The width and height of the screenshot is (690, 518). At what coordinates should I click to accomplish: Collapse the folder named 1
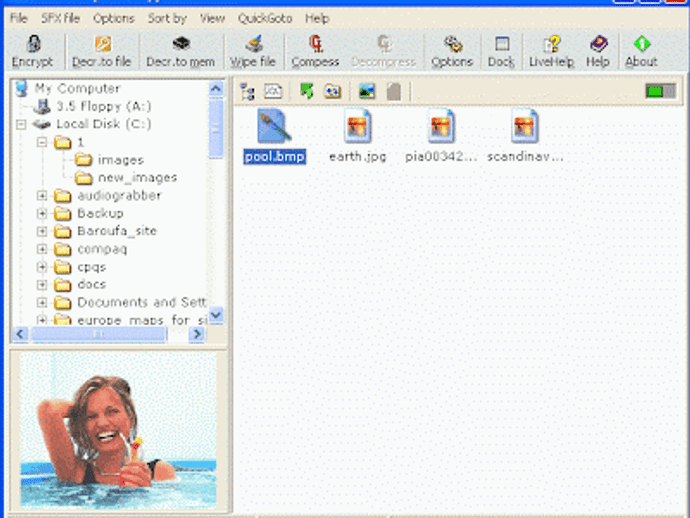coord(42,142)
